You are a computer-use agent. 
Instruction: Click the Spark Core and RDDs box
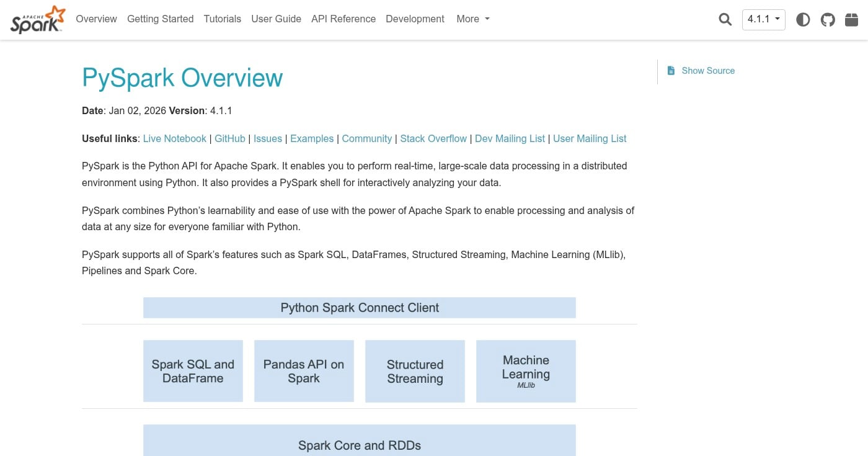click(360, 440)
